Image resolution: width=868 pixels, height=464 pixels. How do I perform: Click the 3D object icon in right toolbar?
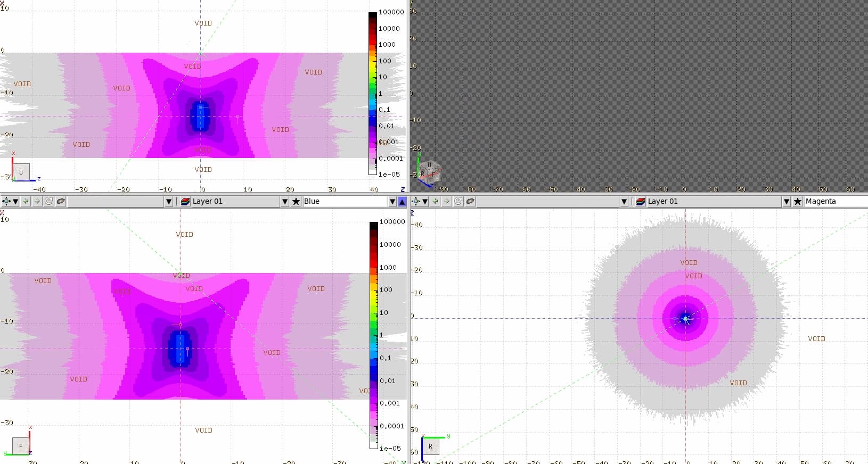pyautogui.click(x=470, y=202)
